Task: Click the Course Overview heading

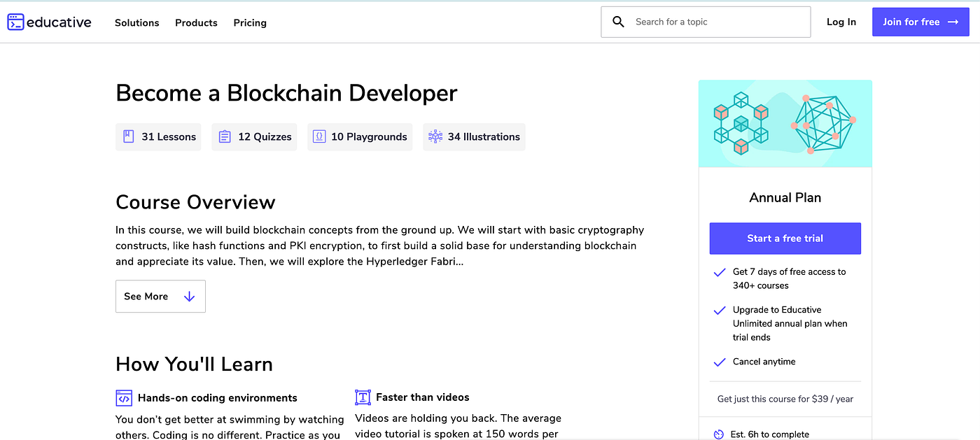Action: 195,202
